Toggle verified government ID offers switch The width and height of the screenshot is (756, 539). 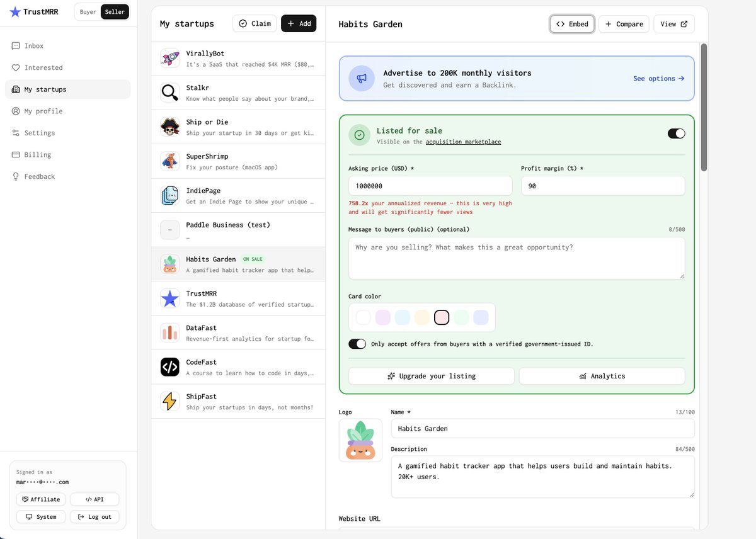tap(357, 344)
